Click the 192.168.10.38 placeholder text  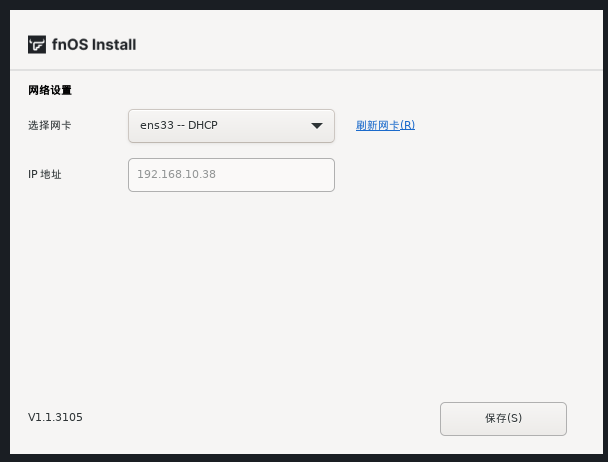(x=176, y=174)
